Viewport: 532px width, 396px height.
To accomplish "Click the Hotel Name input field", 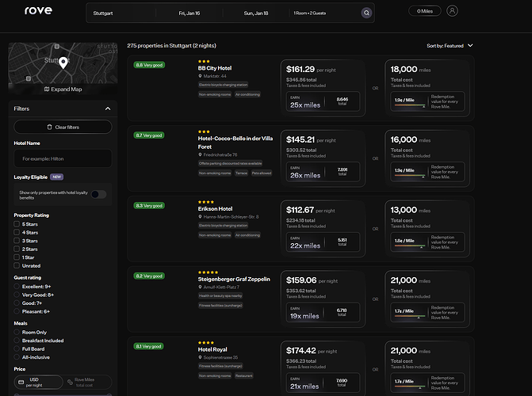I will (63, 159).
